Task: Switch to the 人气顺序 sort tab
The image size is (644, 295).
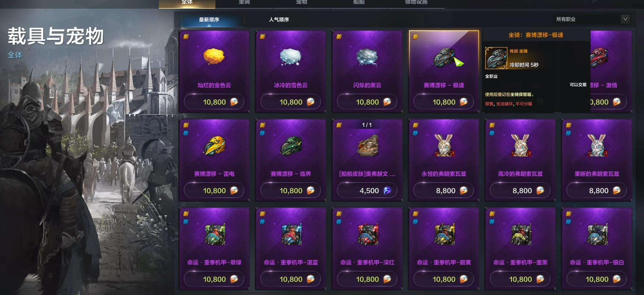Action: (x=279, y=20)
